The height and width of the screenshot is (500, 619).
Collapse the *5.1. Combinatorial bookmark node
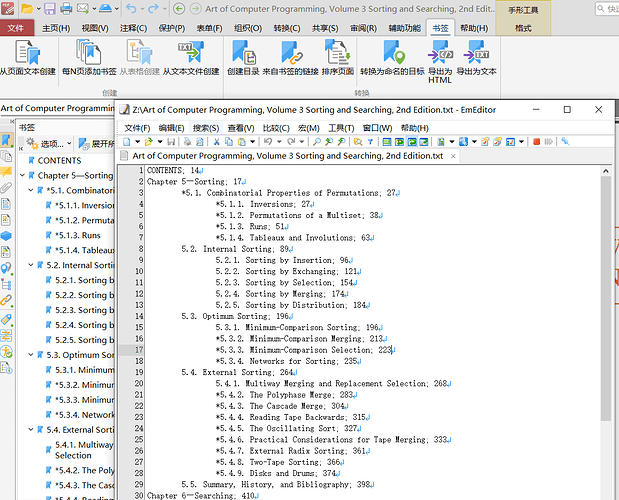pyautogui.click(x=31, y=190)
